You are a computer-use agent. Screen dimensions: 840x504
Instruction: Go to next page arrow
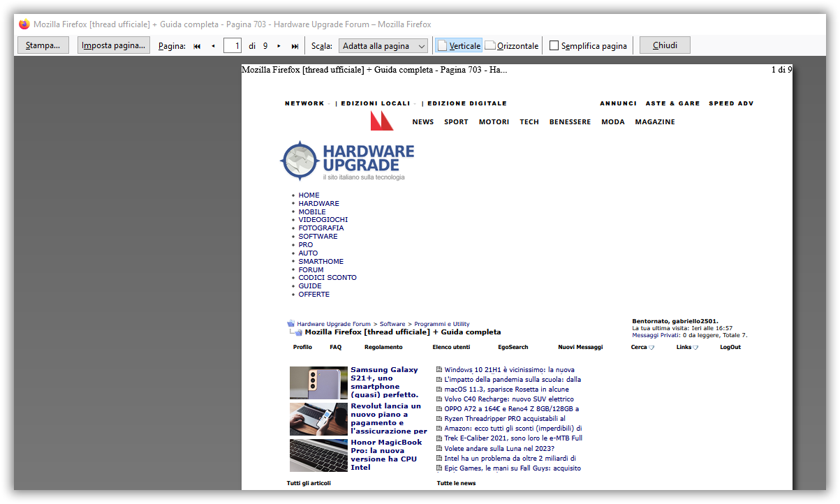[279, 46]
